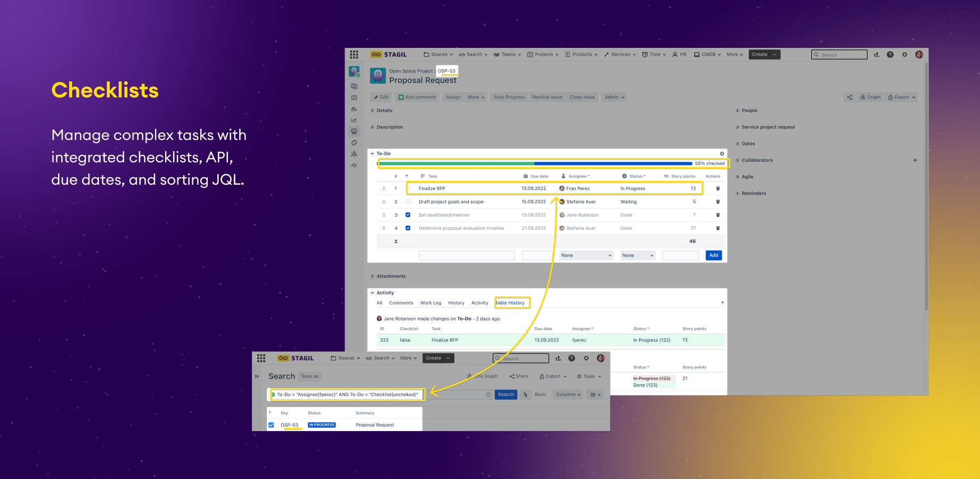This screenshot has width=980, height=479.
Task: Open the Teams menu in the issue window
Action: click(x=508, y=55)
